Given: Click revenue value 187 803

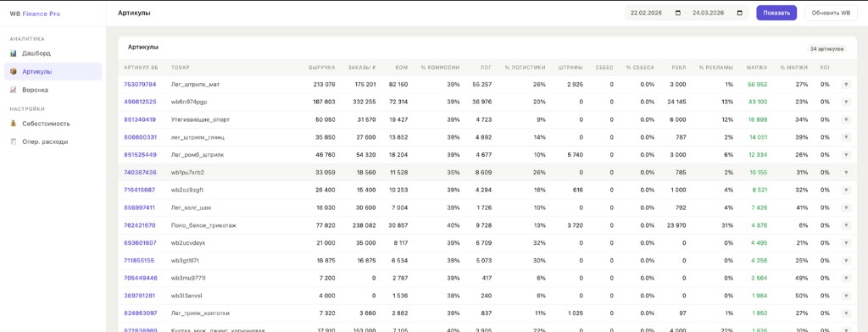Looking at the screenshot, I should pyautogui.click(x=325, y=102).
